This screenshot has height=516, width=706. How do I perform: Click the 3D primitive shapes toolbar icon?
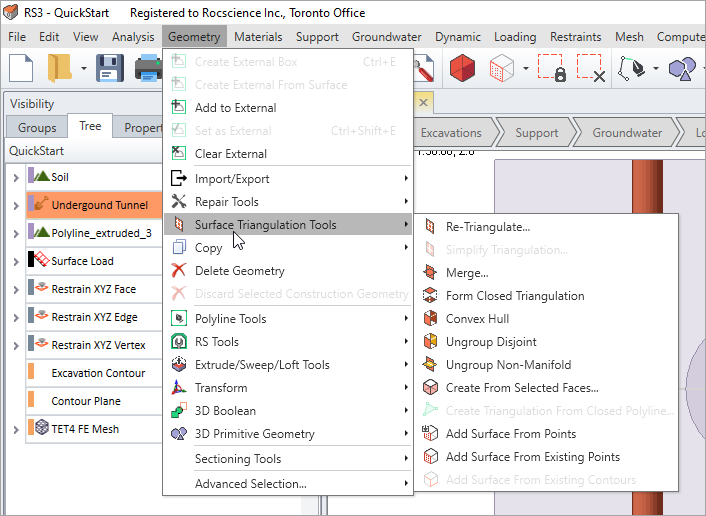pyautogui.click(x=682, y=68)
